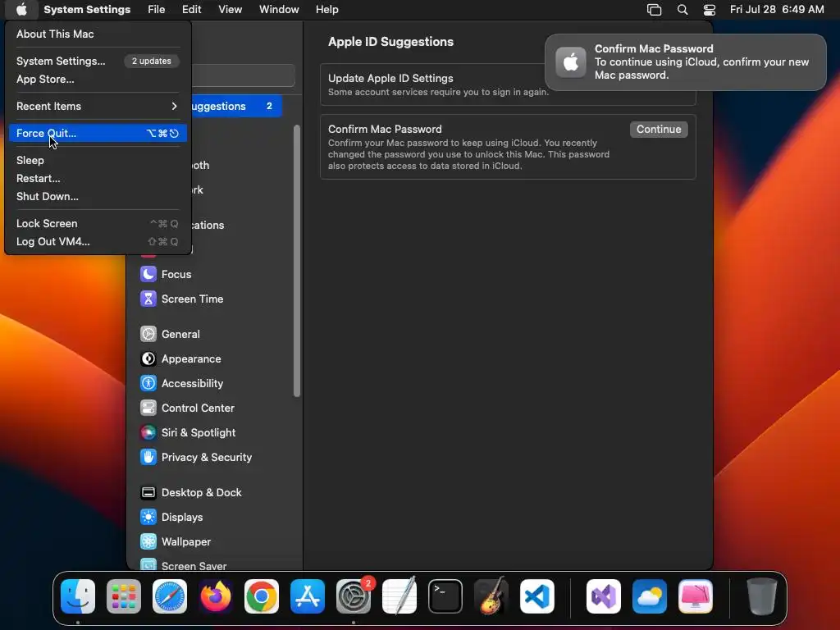Select Displays in settings sidebar

182,517
